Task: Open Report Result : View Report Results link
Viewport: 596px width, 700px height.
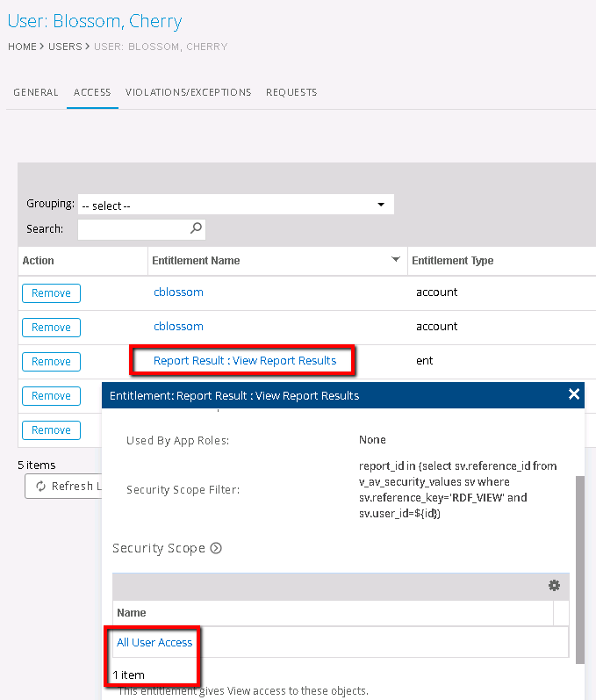Action: pyautogui.click(x=244, y=360)
